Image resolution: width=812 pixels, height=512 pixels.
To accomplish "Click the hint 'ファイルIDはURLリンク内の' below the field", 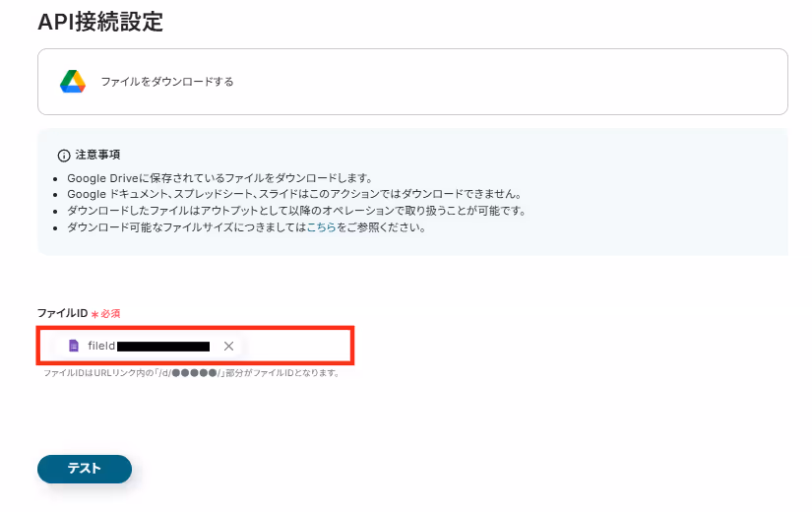I will [x=191, y=373].
